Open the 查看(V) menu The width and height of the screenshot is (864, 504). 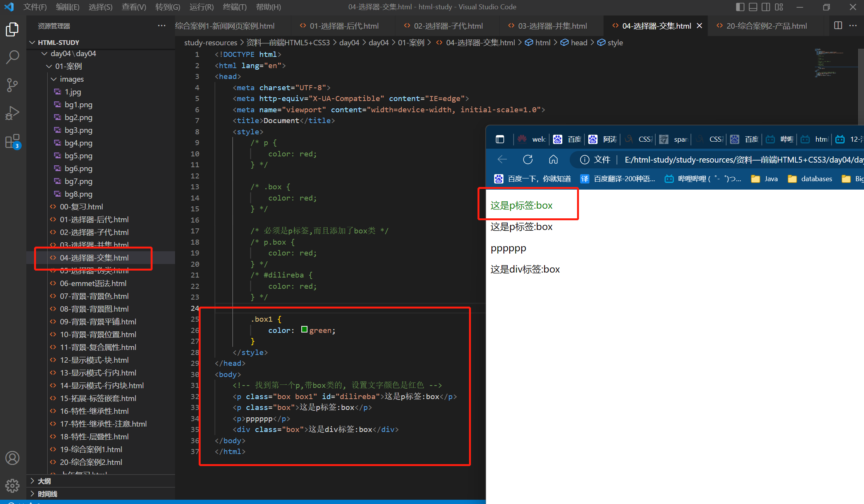click(x=134, y=7)
